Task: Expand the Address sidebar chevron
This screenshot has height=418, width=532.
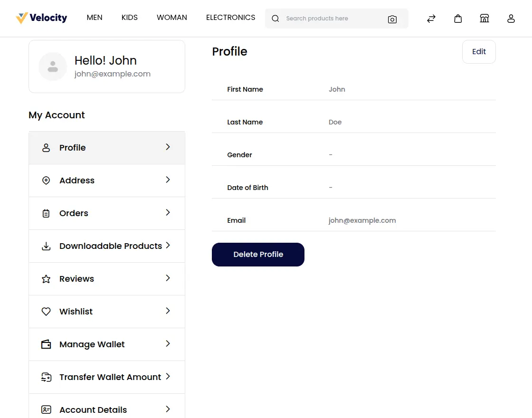Action: pos(167,180)
